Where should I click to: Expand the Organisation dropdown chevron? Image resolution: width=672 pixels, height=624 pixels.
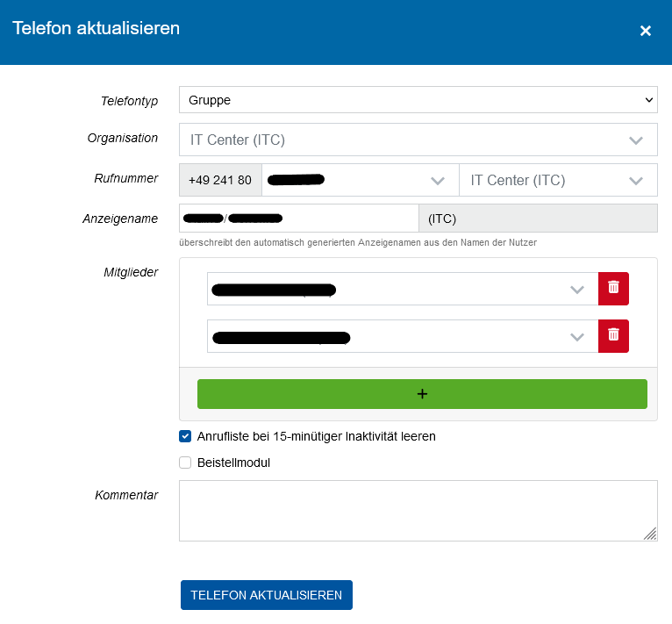[636, 140]
